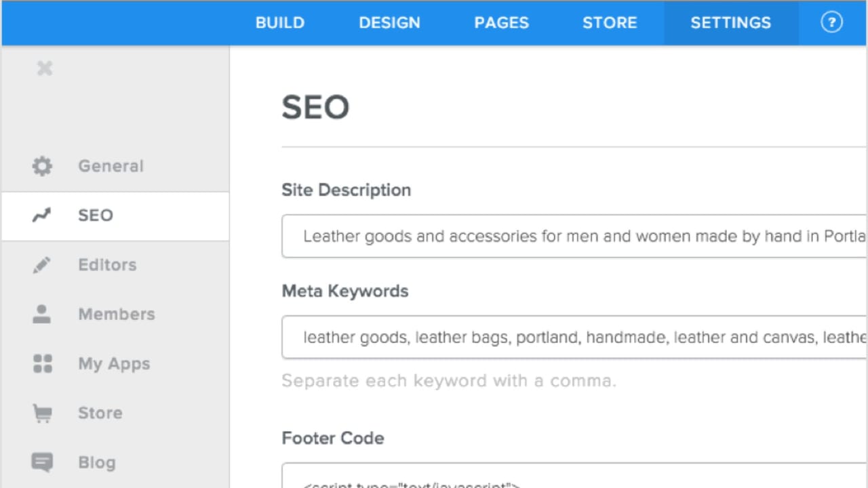The image size is (868, 488).
Task: Close the settings sidebar with the X
Action: click(44, 68)
